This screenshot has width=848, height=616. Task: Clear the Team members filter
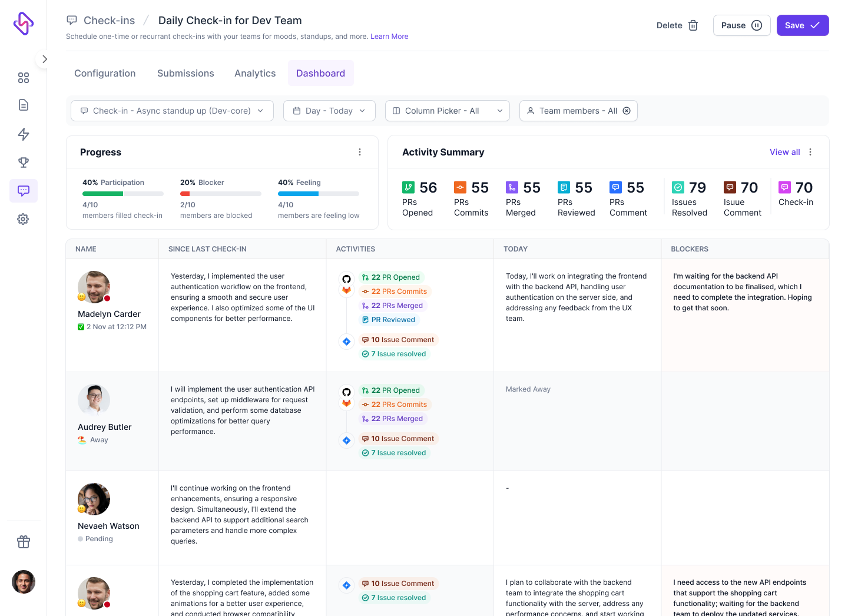coord(627,111)
